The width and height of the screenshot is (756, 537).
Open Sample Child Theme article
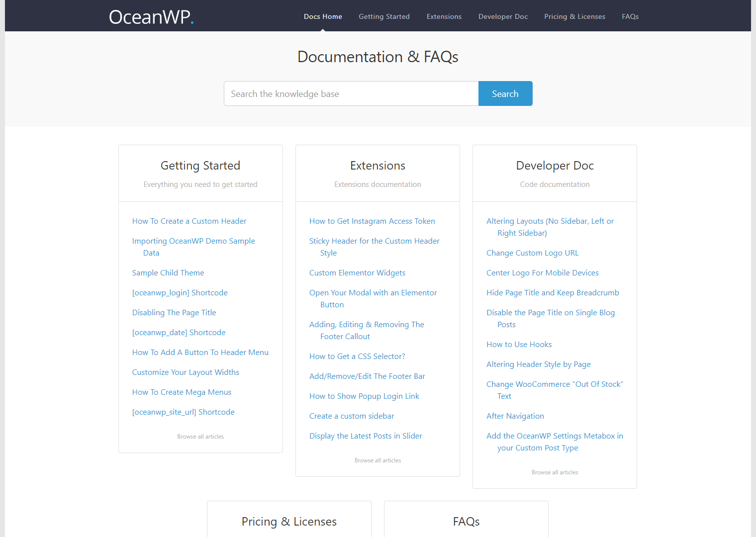tap(168, 273)
